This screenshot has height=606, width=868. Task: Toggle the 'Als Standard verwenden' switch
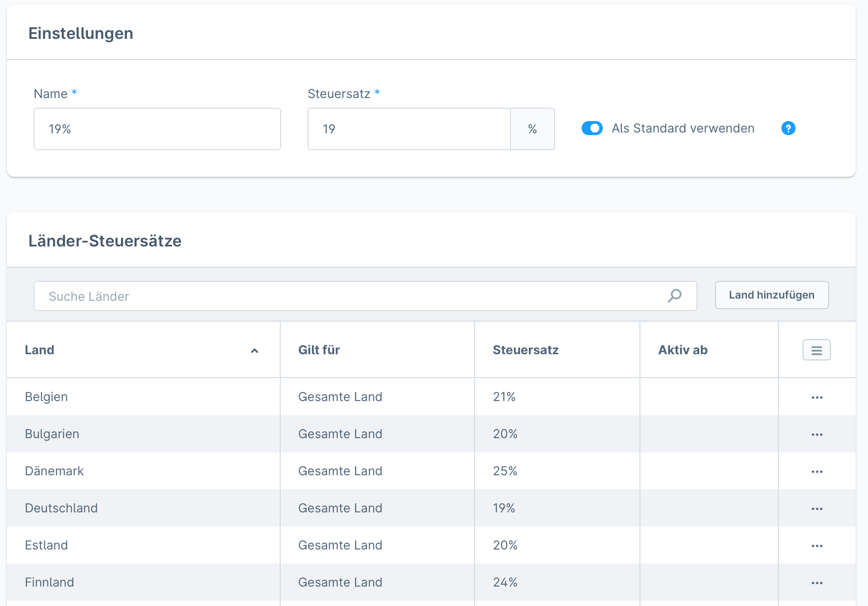click(592, 128)
